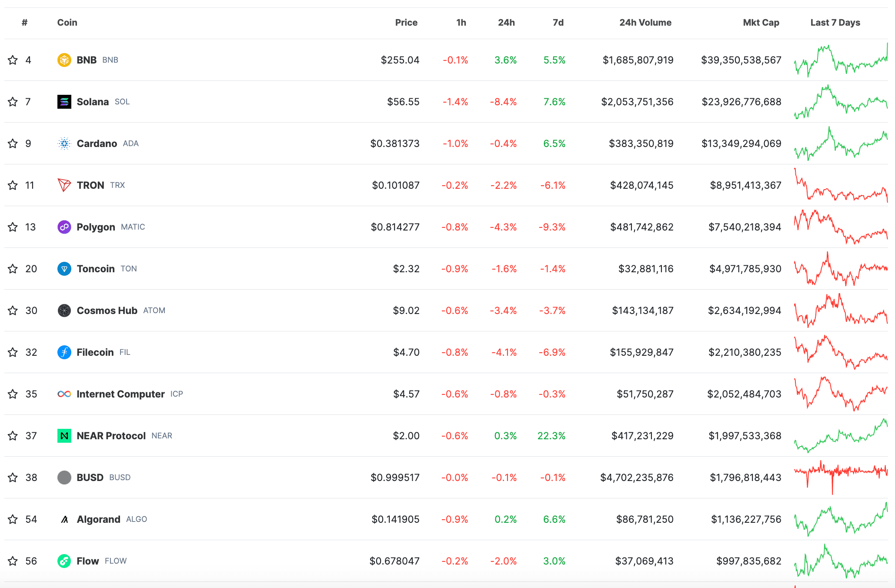Click the Polygon logo icon

coord(64,227)
